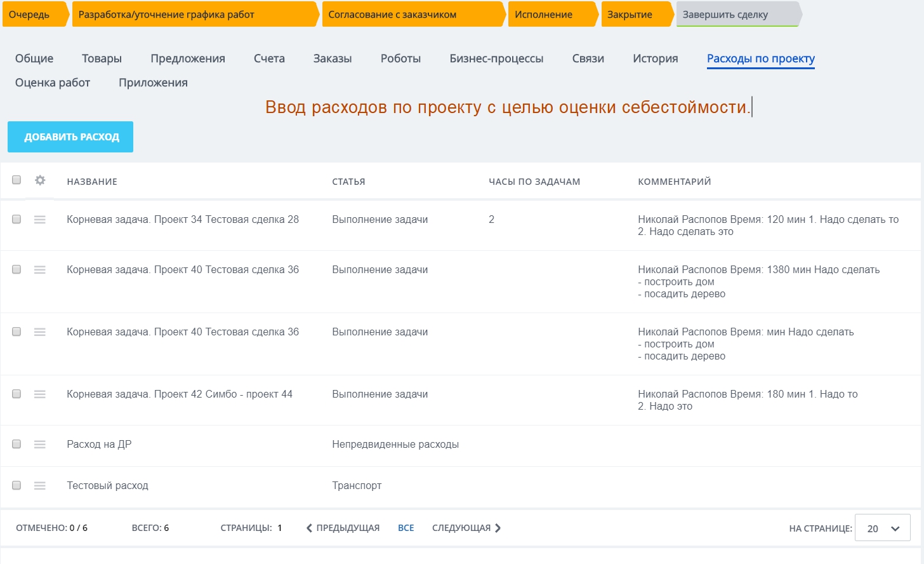Image resolution: width=924 pixels, height=564 pixels.
Task: Click hamburger icon beside Расход на ДР
Action: (40, 445)
